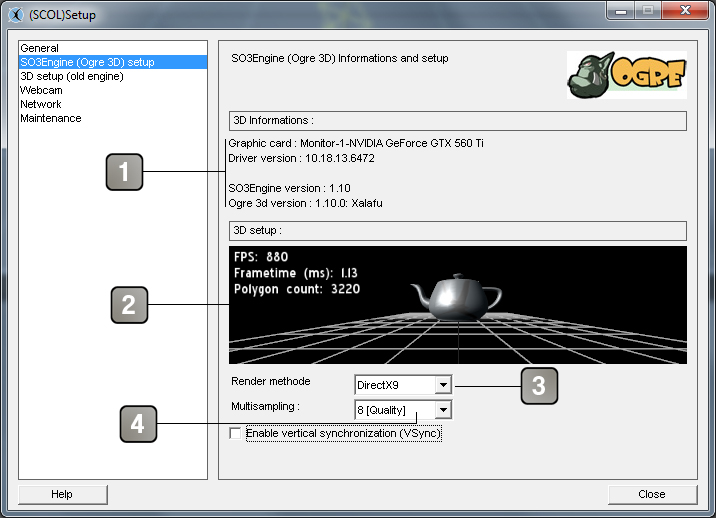
Task: Click the Render methode label
Action: pos(270,381)
